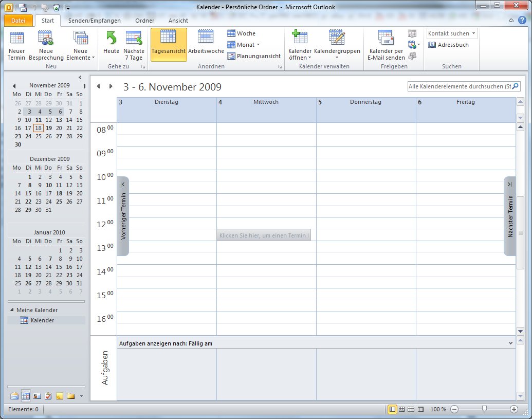Screen dimensions: 532x419
Task: Go forward in calendar with right arrow
Action: (x=111, y=86)
